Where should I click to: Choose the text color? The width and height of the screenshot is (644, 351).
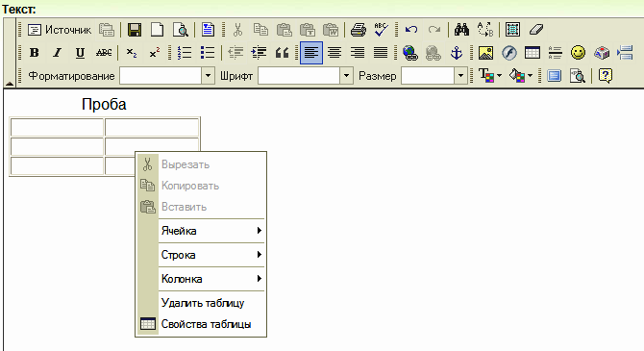pos(490,76)
